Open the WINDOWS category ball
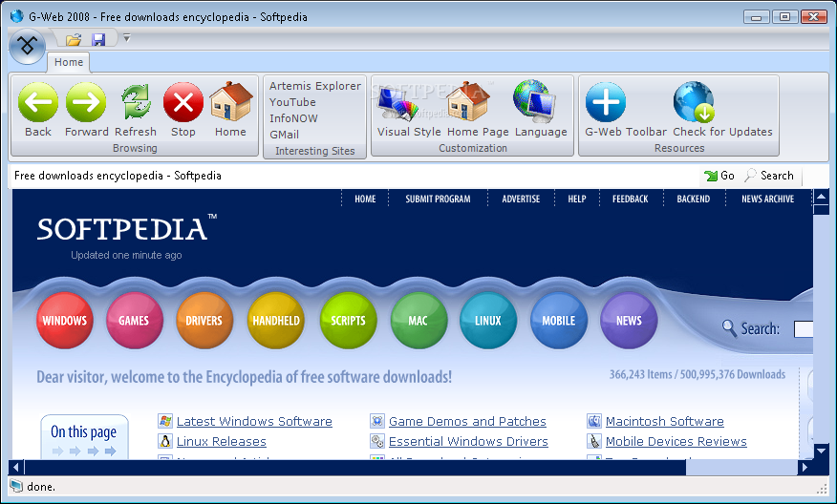Viewport: 837px width, 504px height. [65, 321]
